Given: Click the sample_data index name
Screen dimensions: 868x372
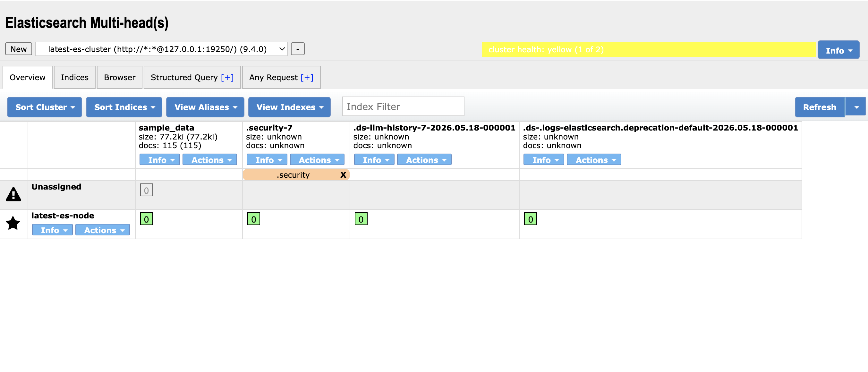Looking at the screenshot, I should pos(166,128).
